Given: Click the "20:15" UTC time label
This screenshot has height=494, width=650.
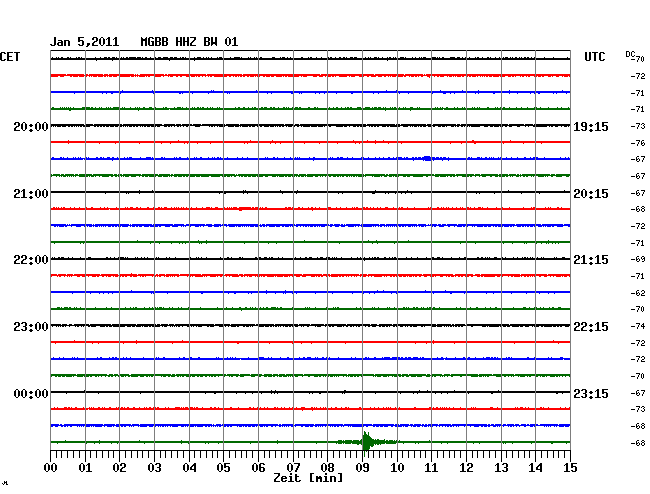Looking at the screenshot, I should [591, 194].
